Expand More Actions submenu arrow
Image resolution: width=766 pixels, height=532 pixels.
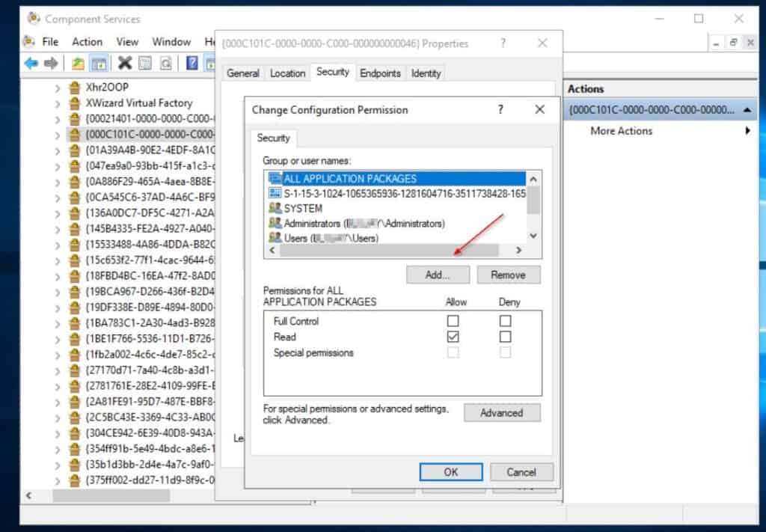coord(747,130)
